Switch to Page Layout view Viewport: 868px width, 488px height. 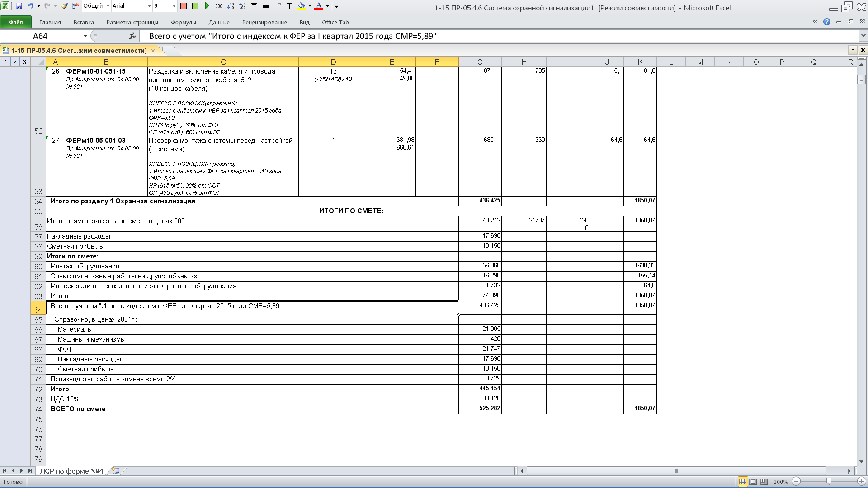(x=753, y=482)
